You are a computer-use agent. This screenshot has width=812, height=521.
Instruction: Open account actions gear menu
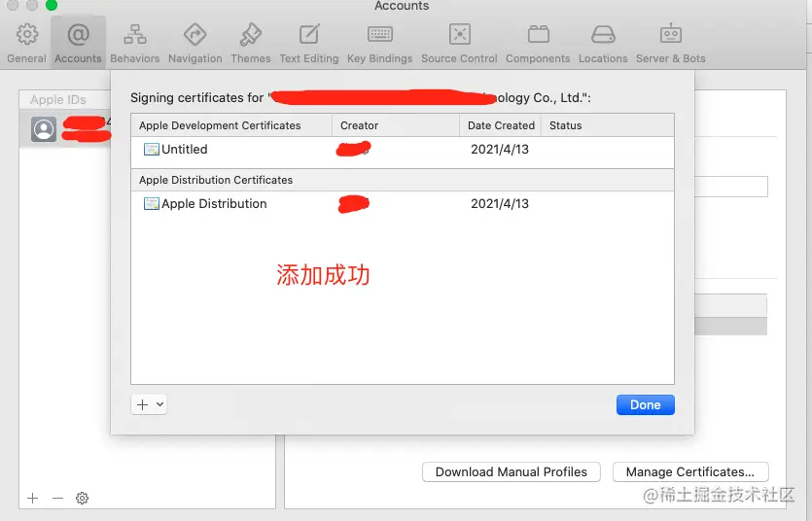pyautogui.click(x=82, y=499)
